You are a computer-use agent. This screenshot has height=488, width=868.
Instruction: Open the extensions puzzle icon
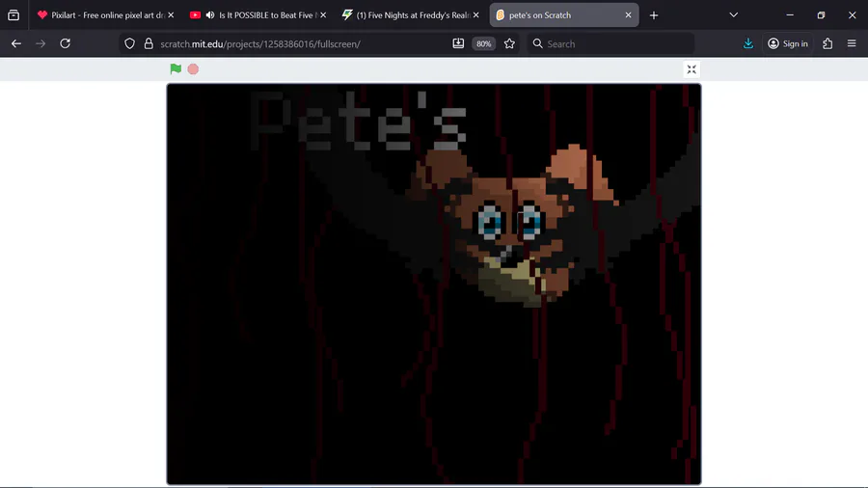coord(827,43)
